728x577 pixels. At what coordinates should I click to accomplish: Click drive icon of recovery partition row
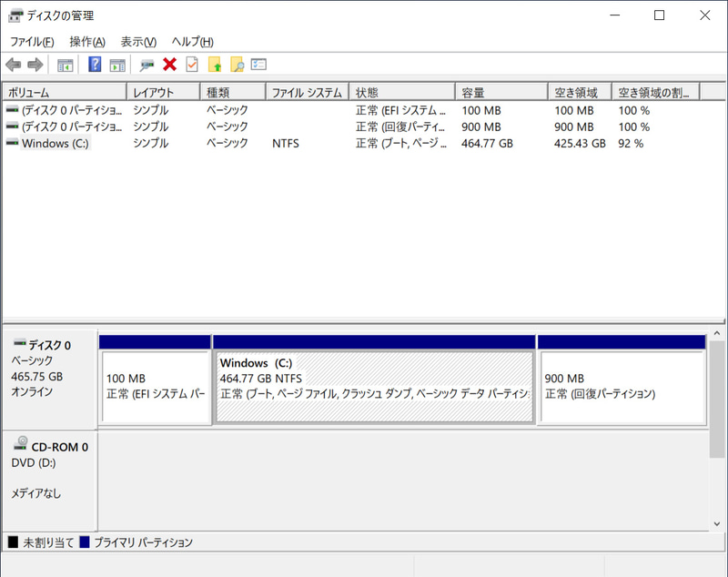(x=12, y=127)
